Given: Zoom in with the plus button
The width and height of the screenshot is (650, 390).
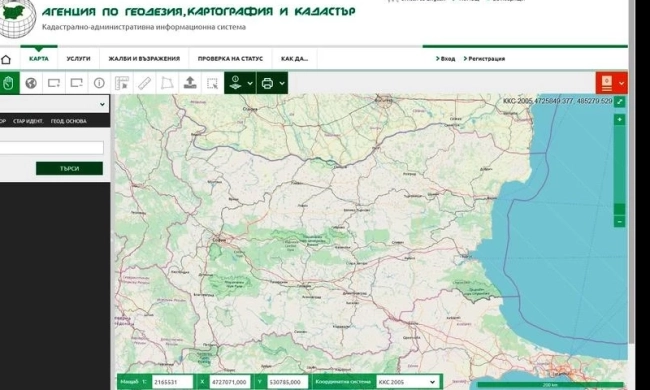Looking at the screenshot, I should 619,120.
